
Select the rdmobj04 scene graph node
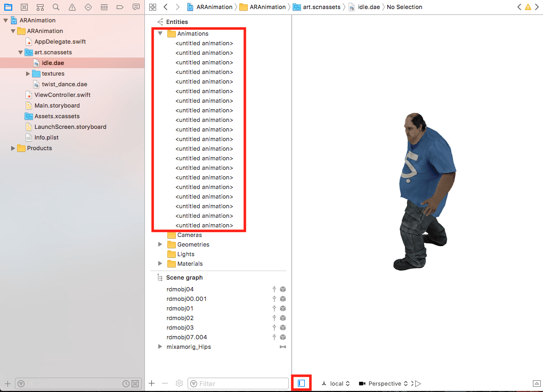coord(180,289)
